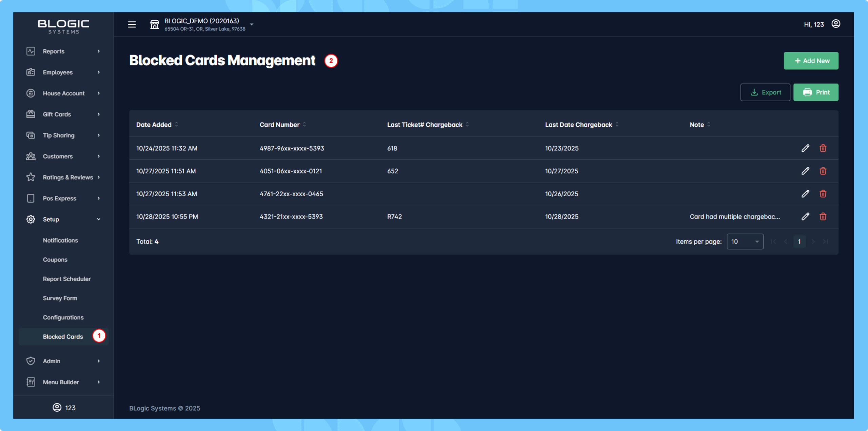Viewport: 868px width, 431px height.
Task: Click the Setup gear icon
Action: click(x=31, y=219)
